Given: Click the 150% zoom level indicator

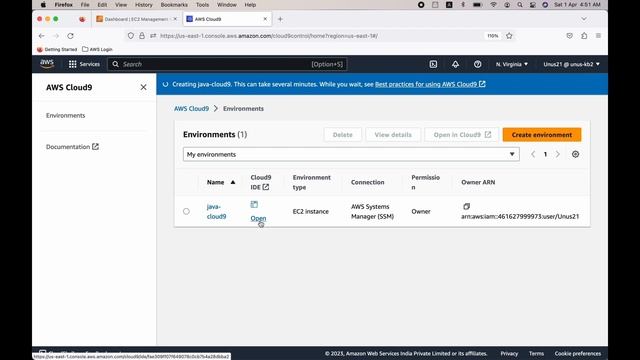Looking at the screenshot, I should point(493,36).
